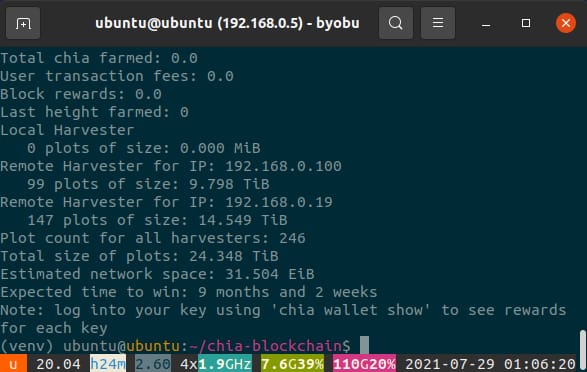The image size is (587, 372).
Task: Click the terminal search magnifier icon
Action: pyautogui.click(x=396, y=23)
